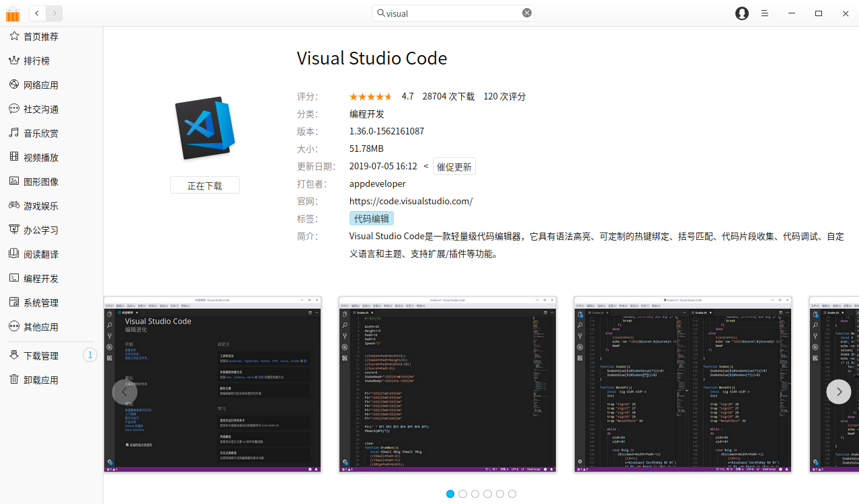Focus the search input containing visual
This screenshot has width=859, height=504.
[x=453, y=13]
